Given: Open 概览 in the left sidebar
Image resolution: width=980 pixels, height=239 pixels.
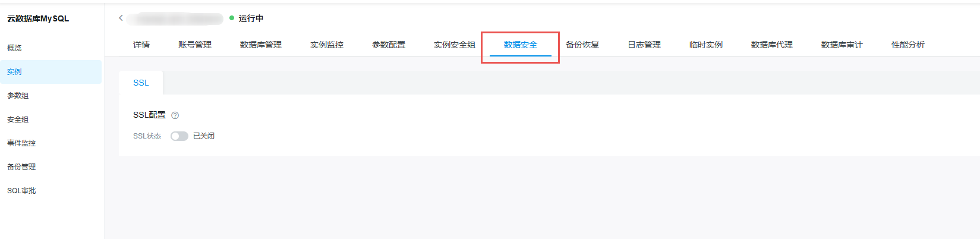Looking at the screenshot, I should (14, 48).
